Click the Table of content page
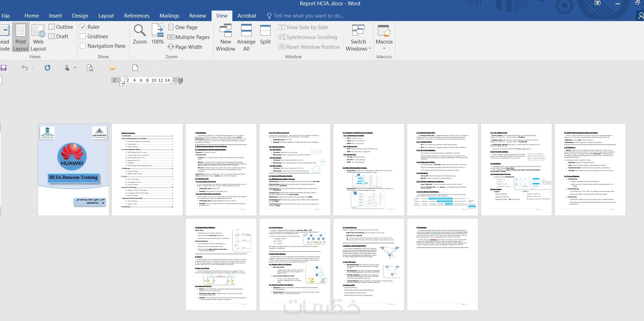 pos(147,170)
